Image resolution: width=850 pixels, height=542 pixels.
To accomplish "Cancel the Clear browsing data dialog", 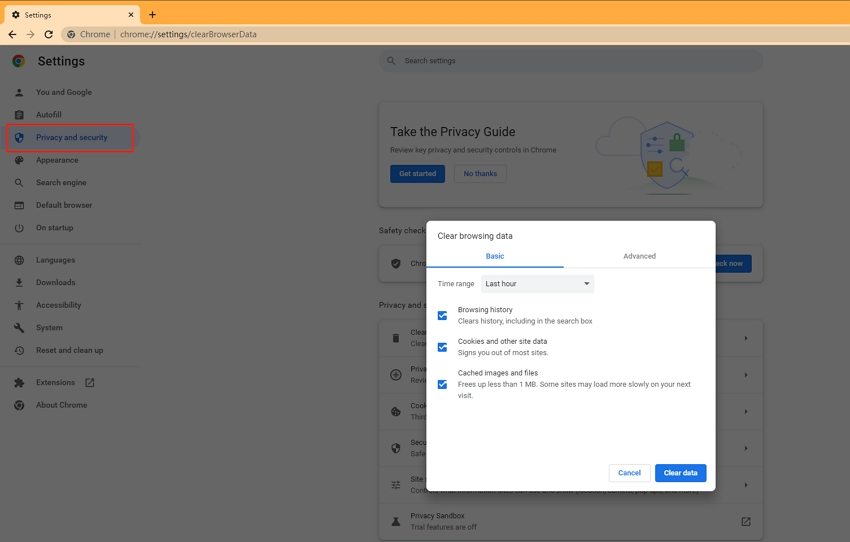I will pos(629,473).
